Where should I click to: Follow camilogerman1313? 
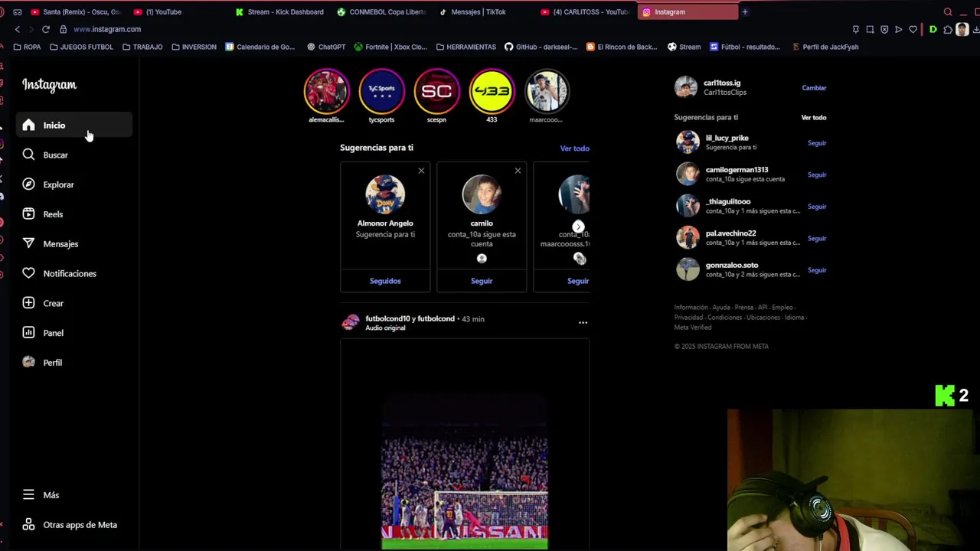point(817,174)
